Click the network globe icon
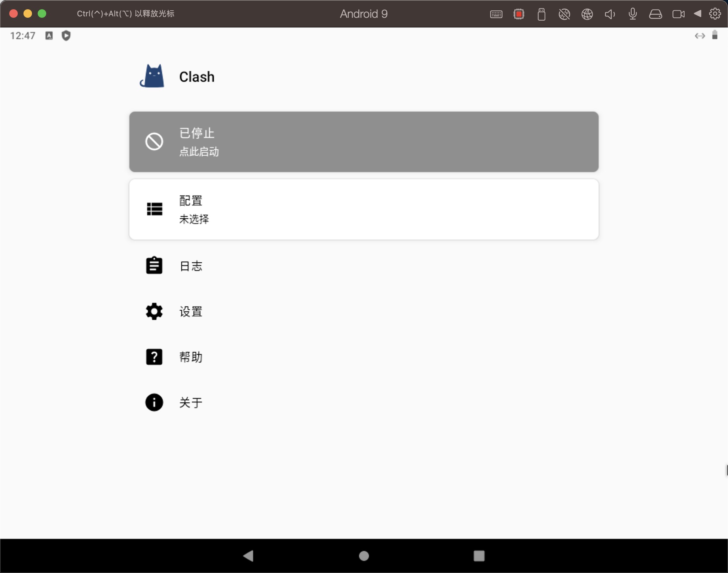 pyautogui.click(x=587, y=14)
